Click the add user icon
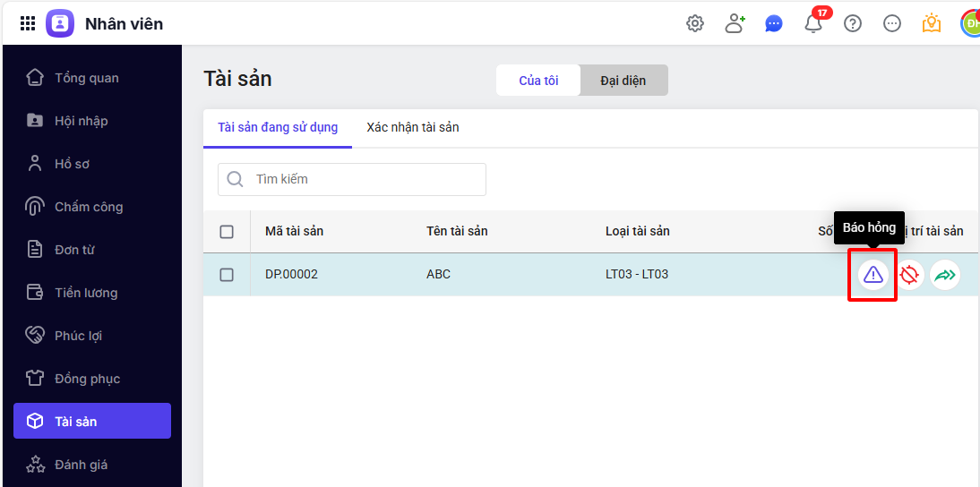The width and height of the screenshot is (980, 487). (735, 24)
